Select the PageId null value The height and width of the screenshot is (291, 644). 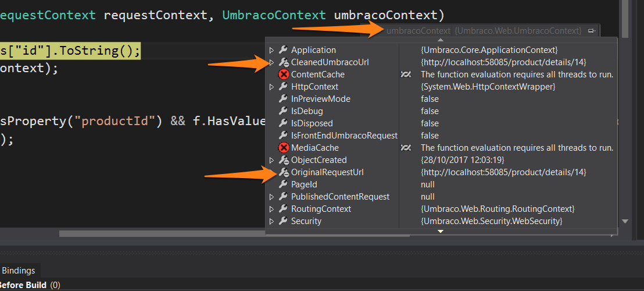[x=427, y=184]
